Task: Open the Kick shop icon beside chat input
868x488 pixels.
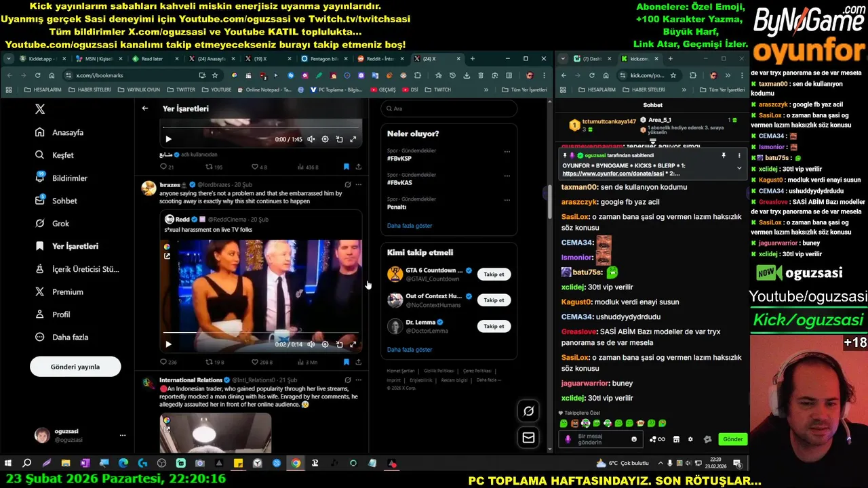Action: [676, 439]
